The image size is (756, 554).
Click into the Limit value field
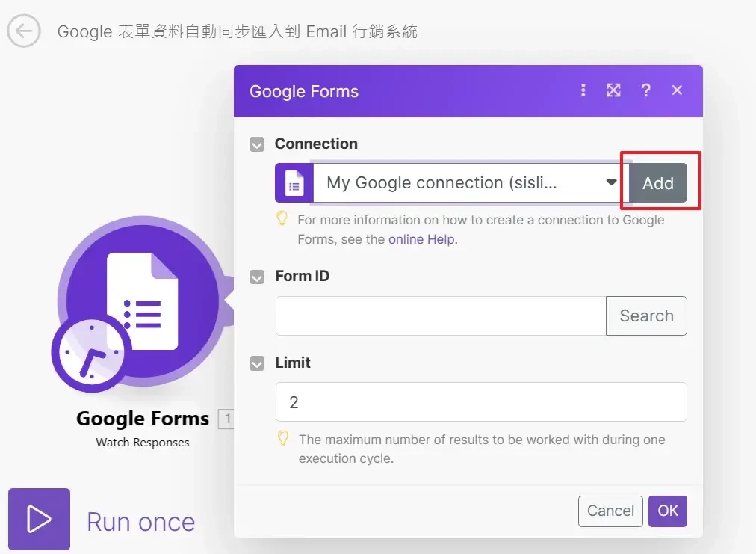[x=481, y=402]
